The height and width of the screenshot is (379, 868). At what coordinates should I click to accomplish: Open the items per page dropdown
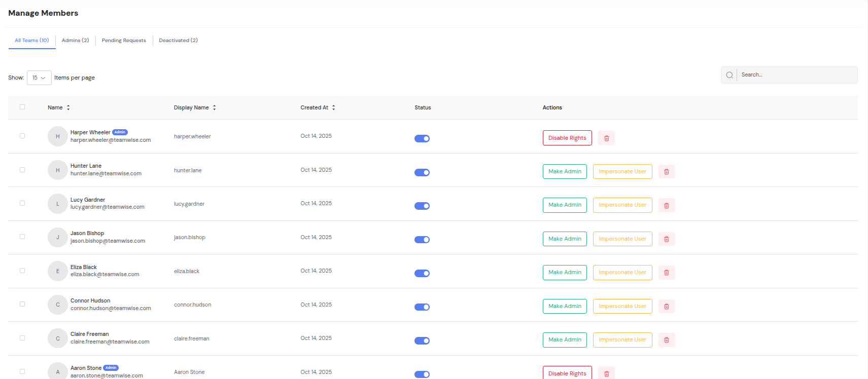coord(39,78)
